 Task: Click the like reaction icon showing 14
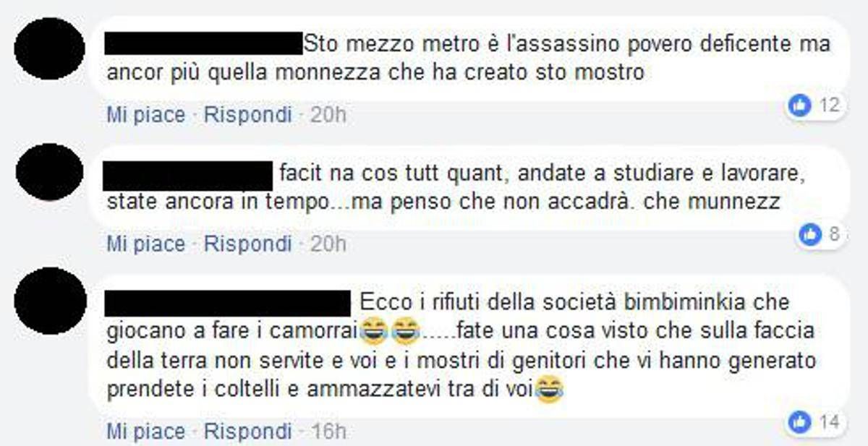pyautogui.click(x=799, y=421)
